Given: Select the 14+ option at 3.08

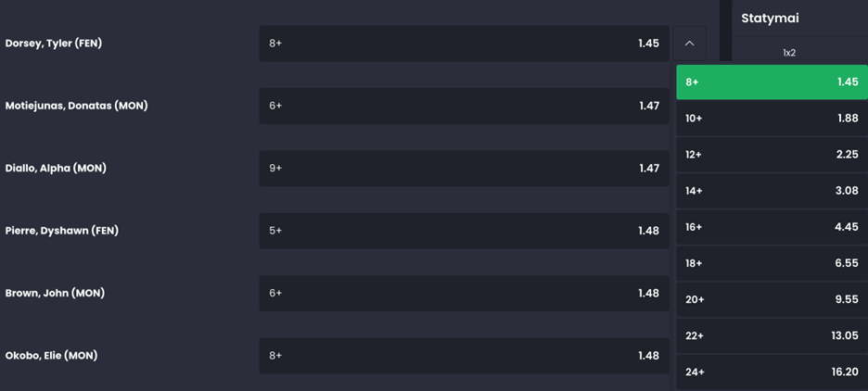Looking at the screenshot, I should point(772,191).
